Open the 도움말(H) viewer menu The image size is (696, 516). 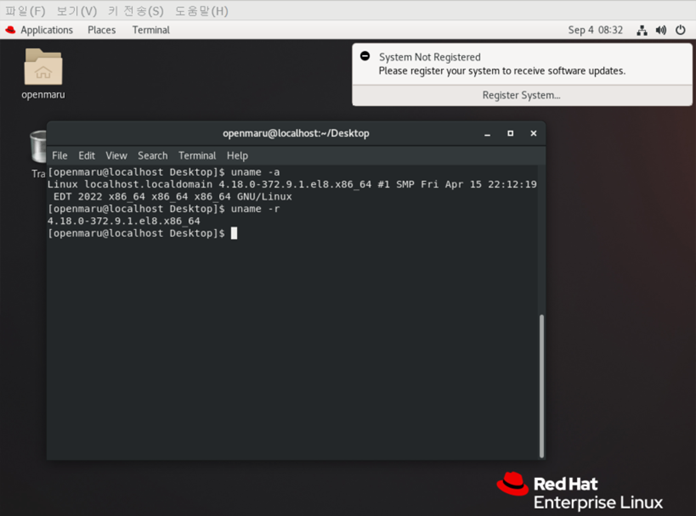point(202,11)
